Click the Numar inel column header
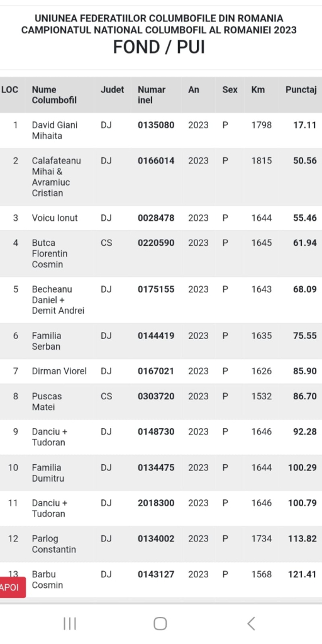Viewport: 322px width, 644px height. click(x=152, y=95)
